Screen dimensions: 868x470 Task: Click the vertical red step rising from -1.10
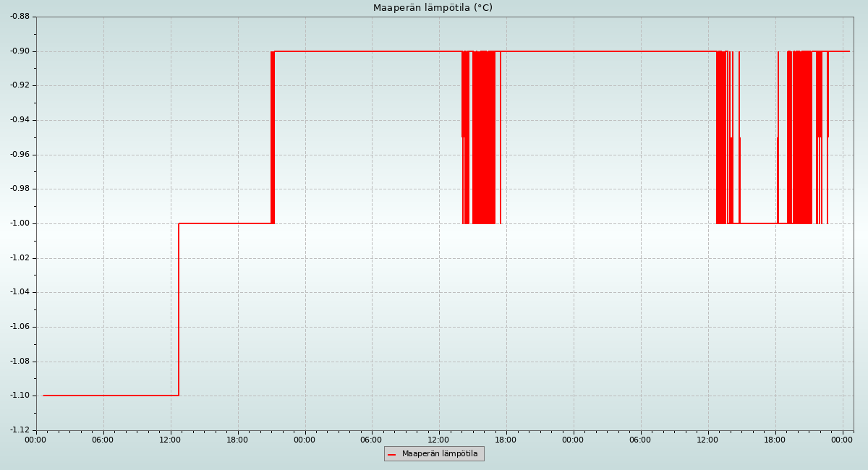(x=179, y=311)
